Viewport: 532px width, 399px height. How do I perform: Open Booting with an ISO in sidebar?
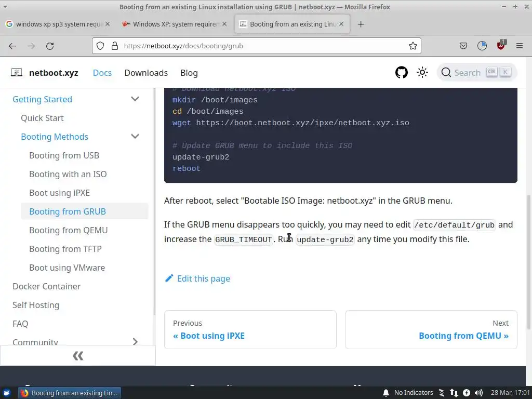tap(68, 174)
